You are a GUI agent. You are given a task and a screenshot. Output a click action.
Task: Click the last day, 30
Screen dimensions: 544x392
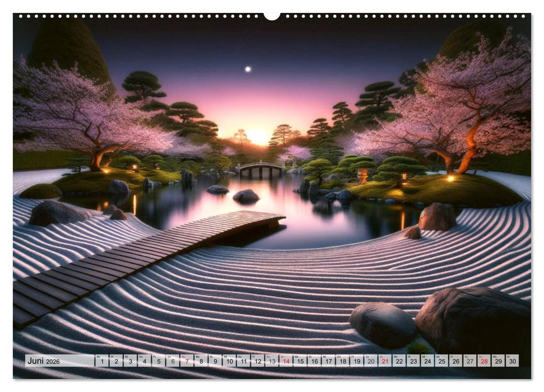(x=512, y=361)
